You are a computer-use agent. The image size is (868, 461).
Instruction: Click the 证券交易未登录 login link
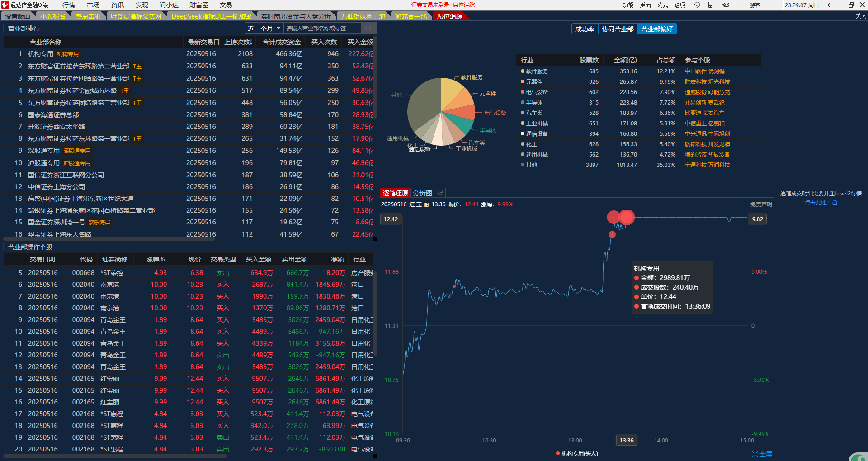[x=430, y=5]
